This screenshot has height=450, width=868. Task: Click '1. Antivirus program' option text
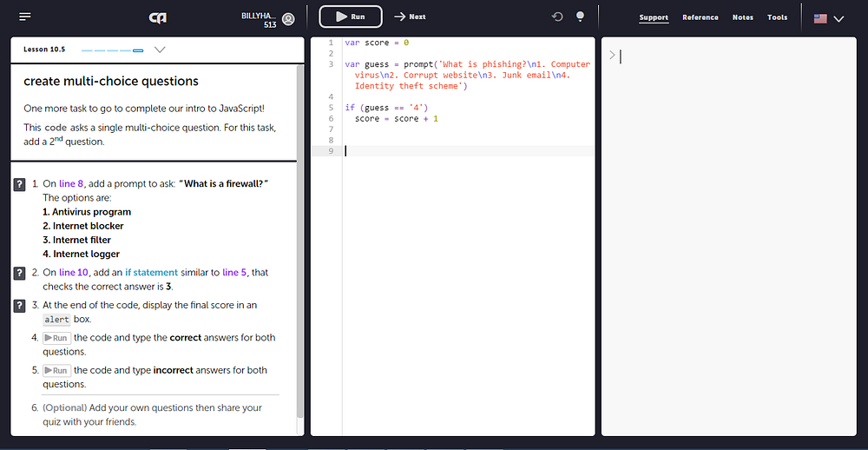point(87,212)
